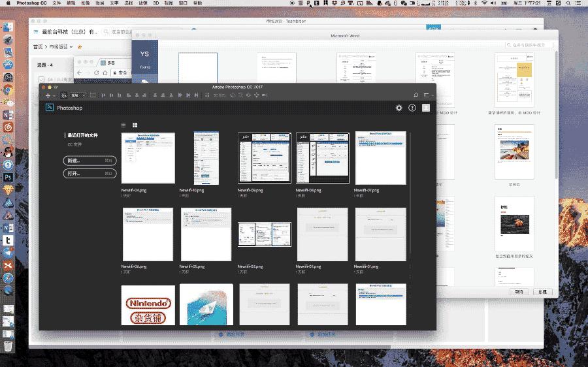Click the Word icon in the Dock

point(8,227)
